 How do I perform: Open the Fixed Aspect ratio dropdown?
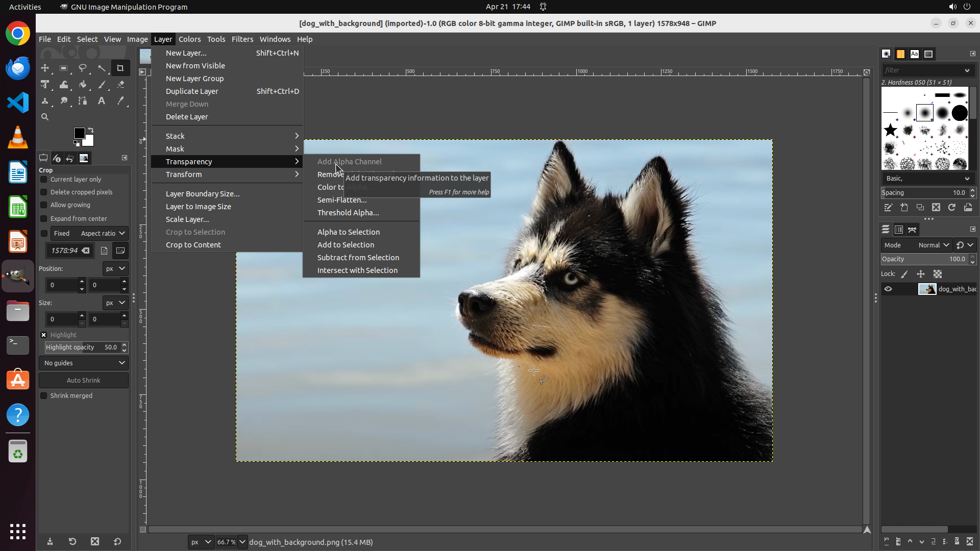(102, 234)
